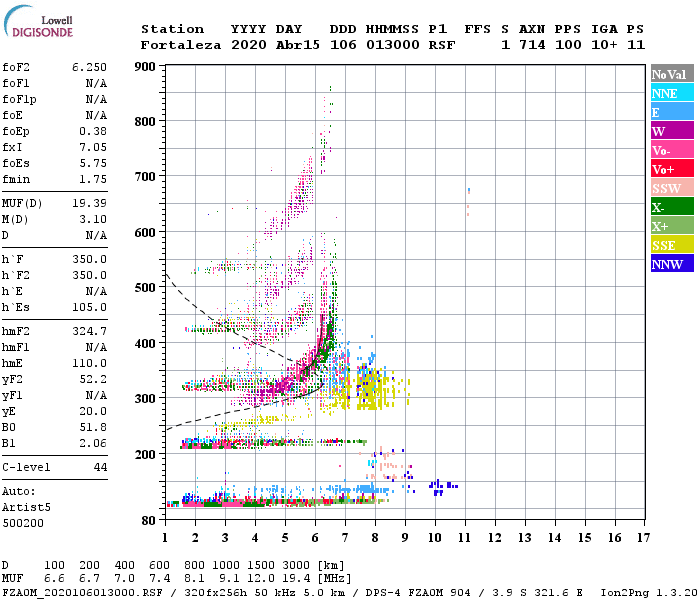Click the RSF program label

pyautogui.click(x=442, y=45)
